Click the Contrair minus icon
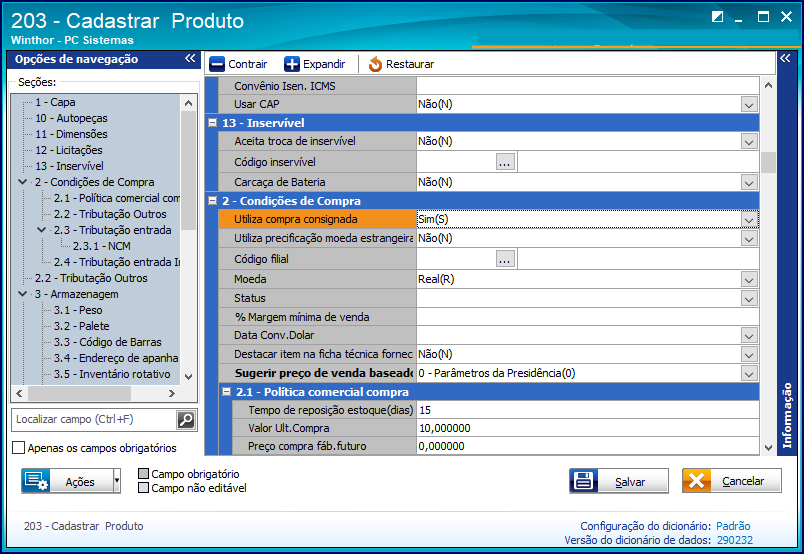The height and width of the screenshot is (554, 804). coord(217,64)
